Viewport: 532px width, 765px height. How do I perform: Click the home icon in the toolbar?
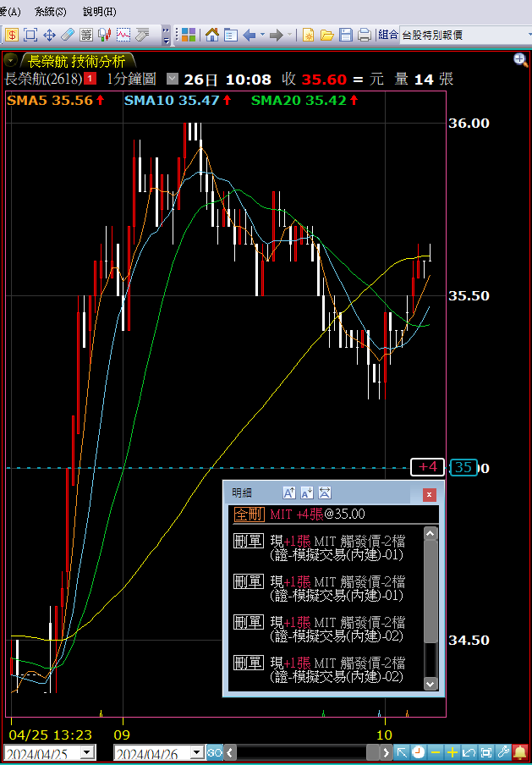[211, 36]
